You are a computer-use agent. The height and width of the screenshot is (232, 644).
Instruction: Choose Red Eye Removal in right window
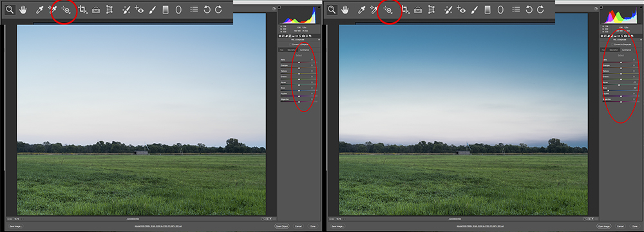pyautogui.click(x=462, y=10)
